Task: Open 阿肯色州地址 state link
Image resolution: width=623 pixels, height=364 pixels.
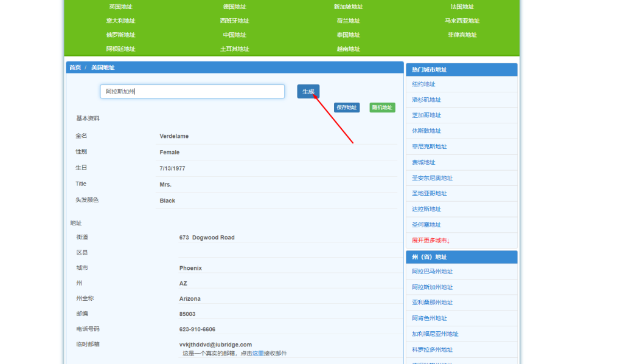Action: click(x=429, y=318)
